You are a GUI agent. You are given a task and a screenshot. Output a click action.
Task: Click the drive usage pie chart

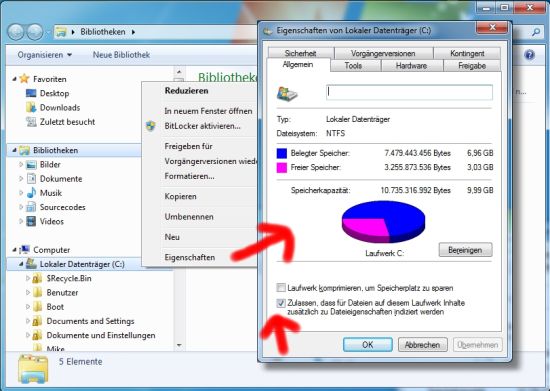click(383, 222)
